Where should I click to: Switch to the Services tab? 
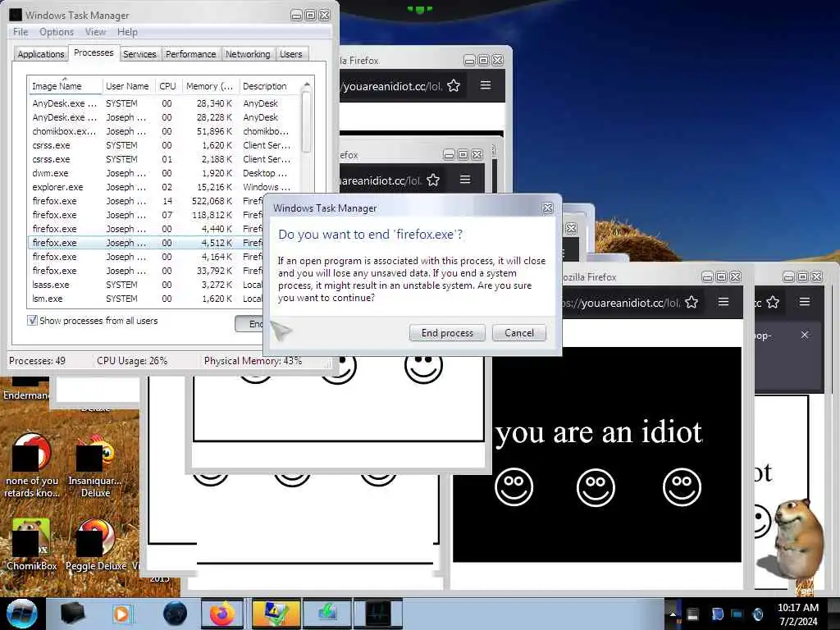tap(139, 54)
